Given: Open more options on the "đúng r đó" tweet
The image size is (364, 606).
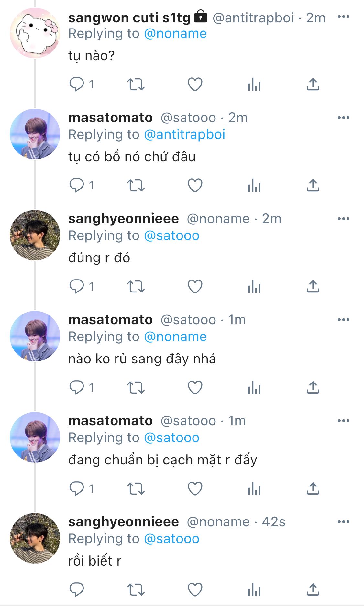Looking at the screenshot, I should pos(343,219).
